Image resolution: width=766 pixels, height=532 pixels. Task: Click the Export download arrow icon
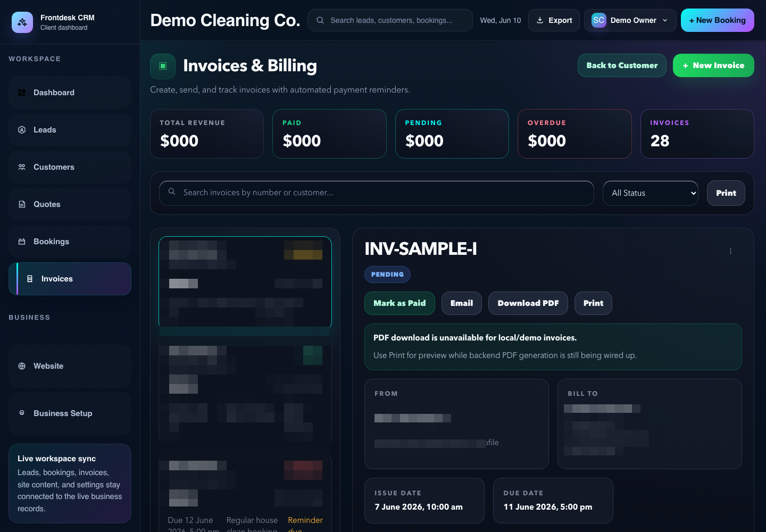540,20
